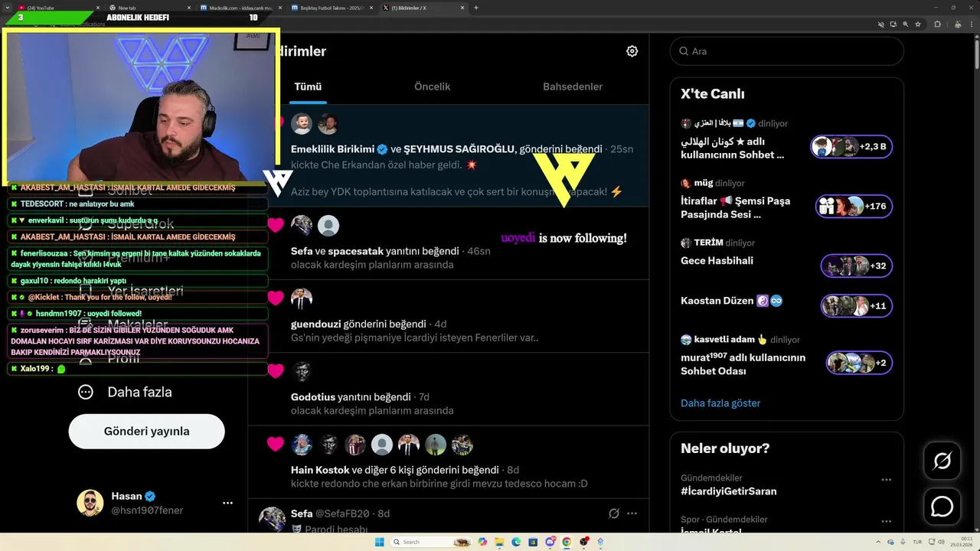The width and height of the screenshot is (980, 551).
Task: Open OBS Studio taskbar icon
Action: (x=584, y=542)
